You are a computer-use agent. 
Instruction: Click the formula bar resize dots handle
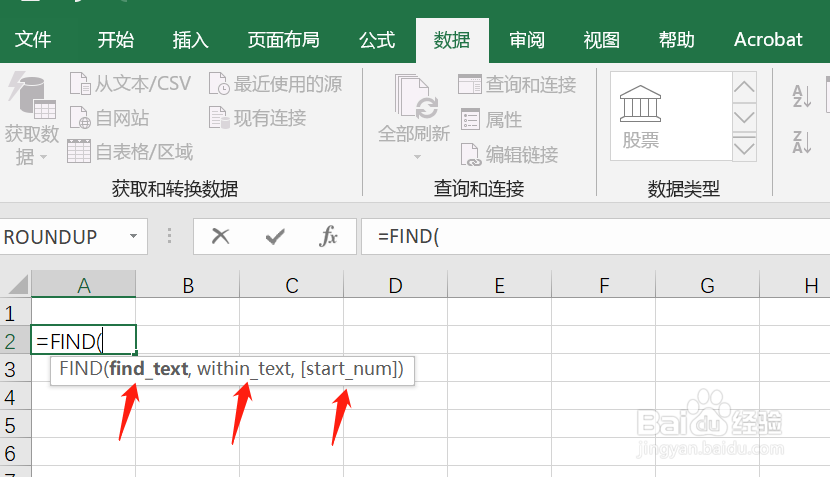169,236
